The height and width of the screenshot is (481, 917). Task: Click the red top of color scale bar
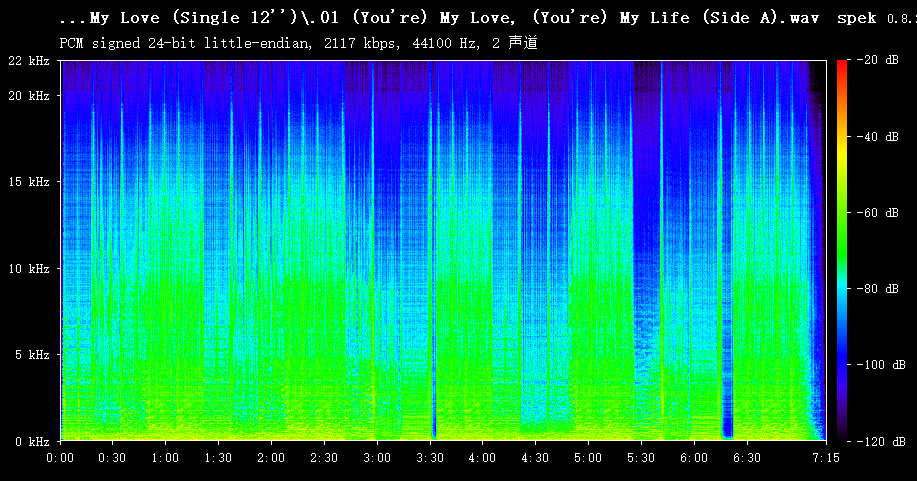click(842, 65)
